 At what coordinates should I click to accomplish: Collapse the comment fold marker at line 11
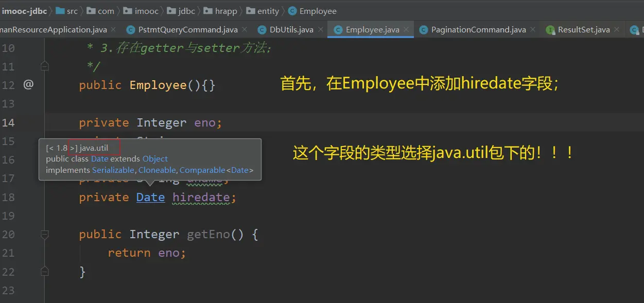[45, 66]
